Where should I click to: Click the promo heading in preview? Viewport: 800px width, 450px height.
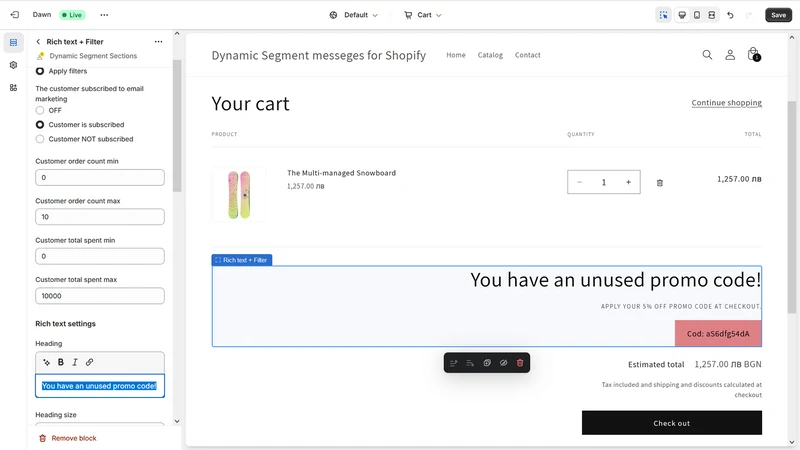[615, 280]
